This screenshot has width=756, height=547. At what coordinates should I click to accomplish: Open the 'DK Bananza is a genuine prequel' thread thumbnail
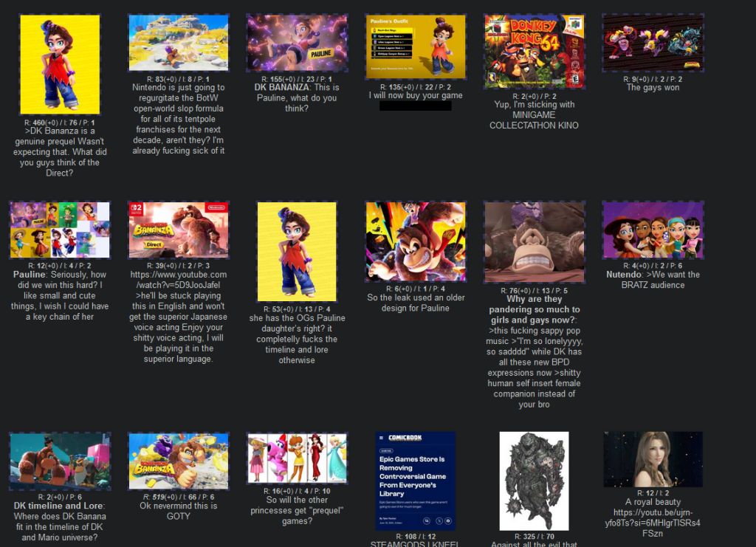click(x=60, y=64)
